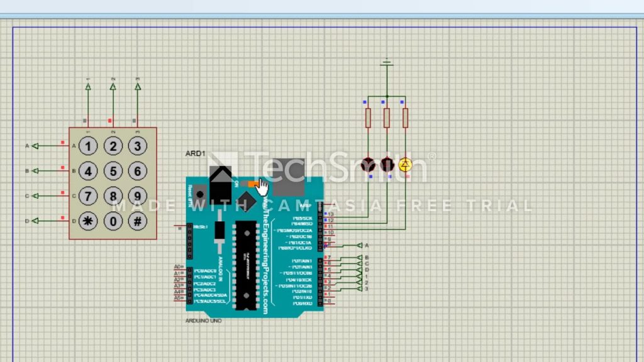The image size is (644, 362).
Task: Select keypad row A terminal arrow
Action: [36, 146]
